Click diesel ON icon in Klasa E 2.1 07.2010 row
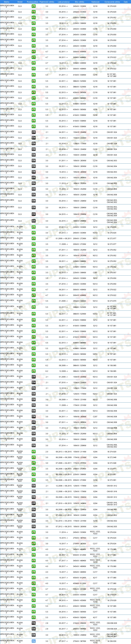131x644 pixels. click(x=34, y=382)
